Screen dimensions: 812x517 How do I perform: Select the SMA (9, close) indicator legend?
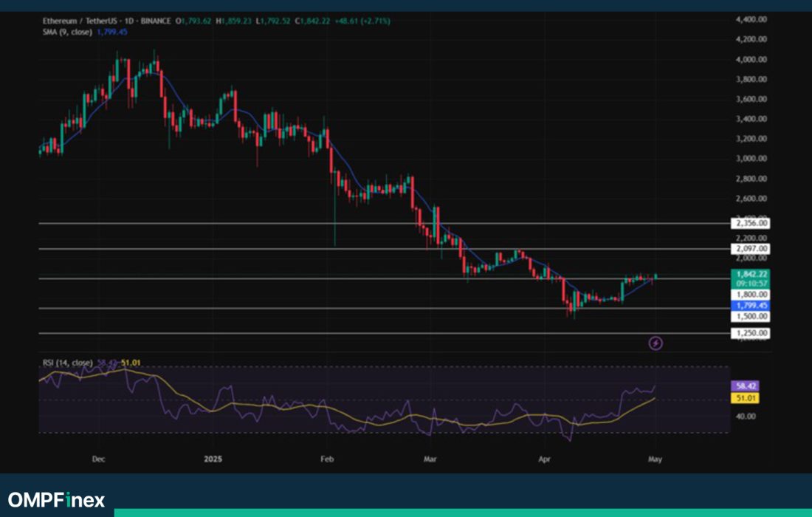[x=66, y=32]
